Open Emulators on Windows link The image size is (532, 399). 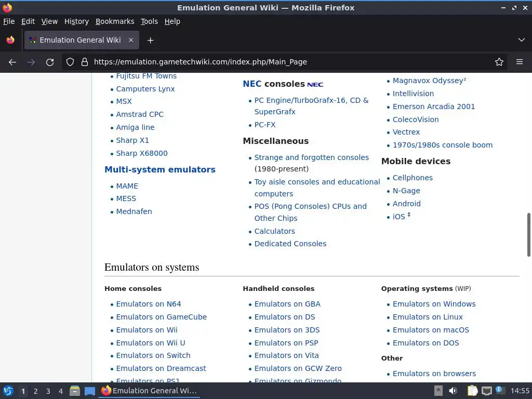(434, 304)
